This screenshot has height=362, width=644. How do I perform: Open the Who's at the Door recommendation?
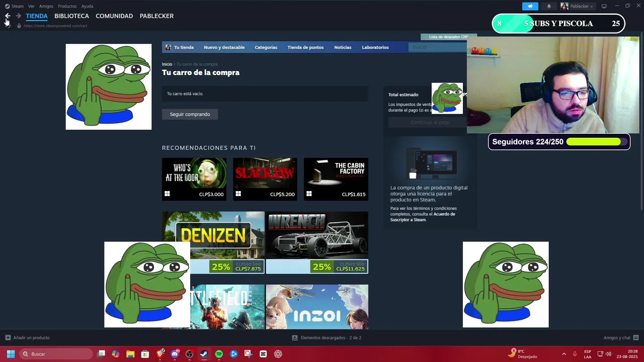coord(194,179)
